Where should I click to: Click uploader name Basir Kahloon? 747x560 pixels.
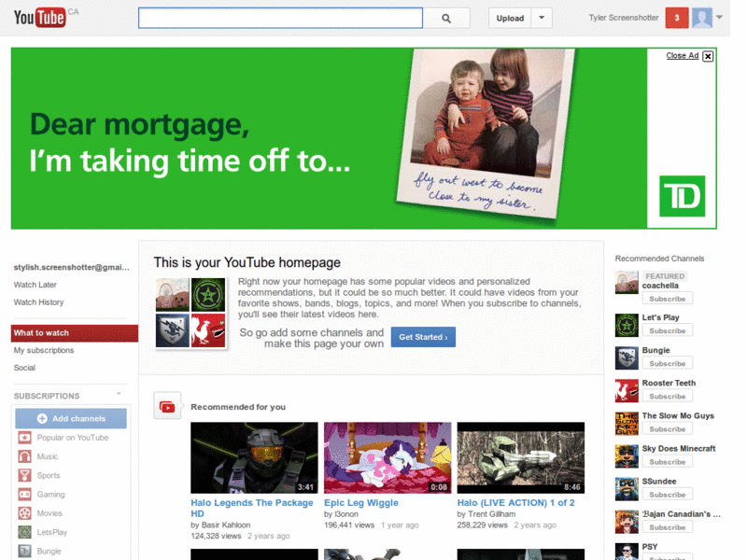[x=226, y=525]
